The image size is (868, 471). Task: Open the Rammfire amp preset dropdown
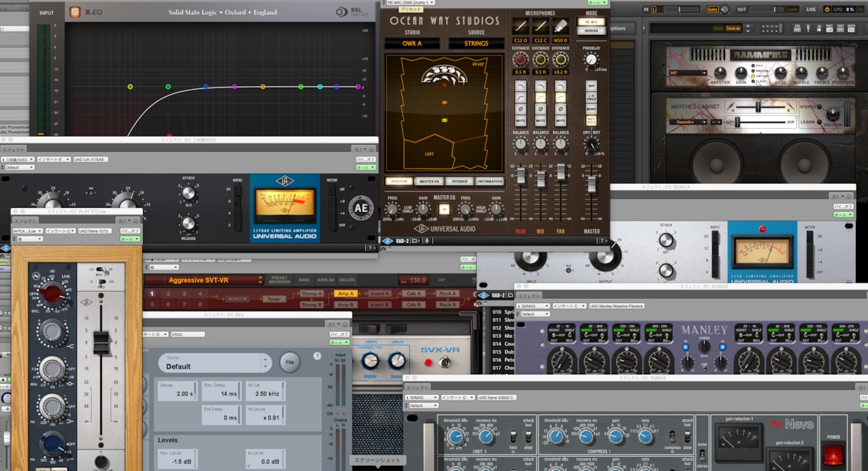pos(688,73)
